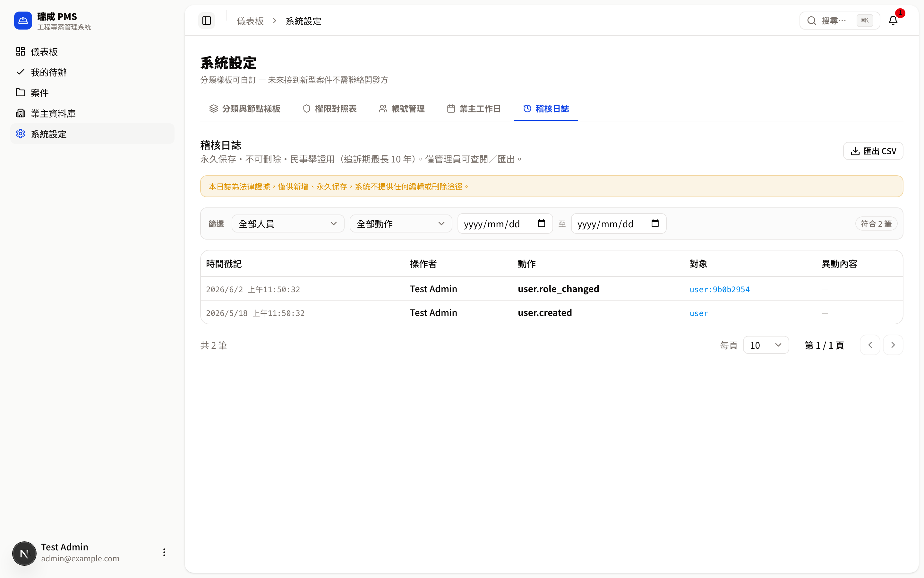
Task: Go to the previous page arrow
Action: pos(870,345)
